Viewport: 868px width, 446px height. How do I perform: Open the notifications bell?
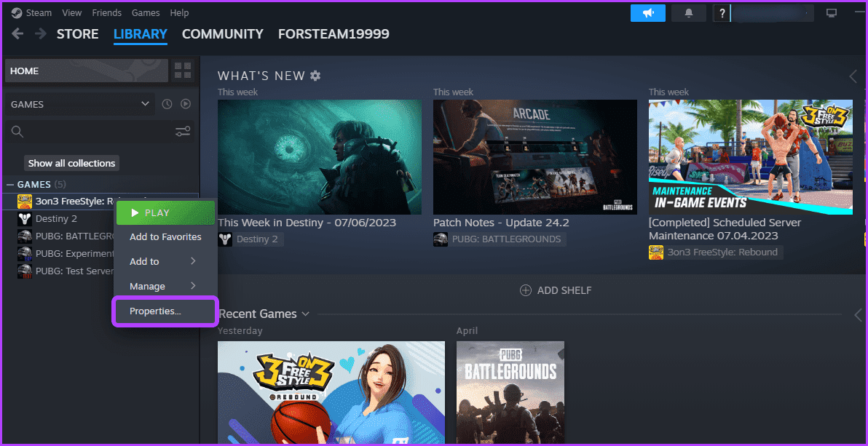click(689, 12)
